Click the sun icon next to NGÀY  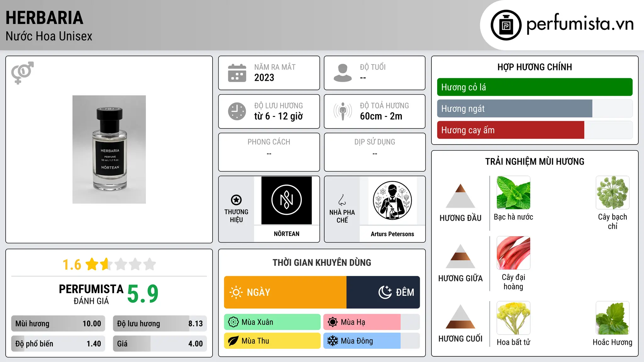(x=236, y=292)
